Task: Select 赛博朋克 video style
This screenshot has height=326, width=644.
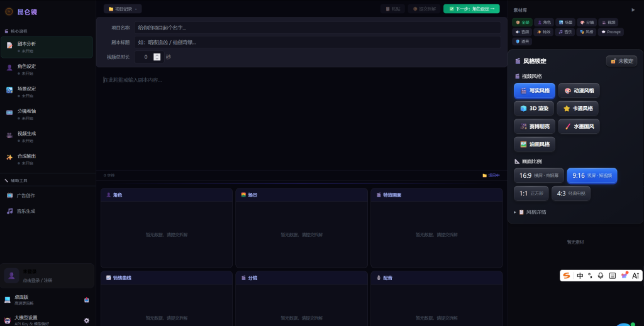Action: pos(535,126)
